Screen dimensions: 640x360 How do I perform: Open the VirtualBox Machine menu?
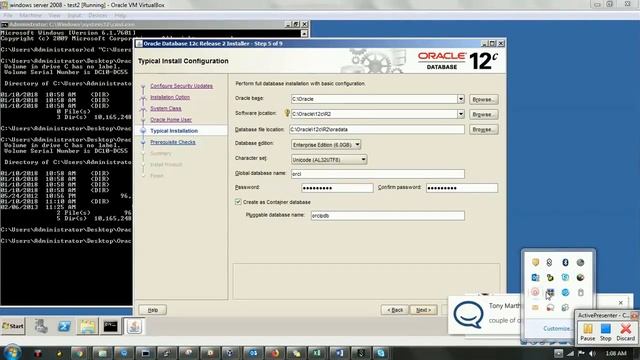(x=31, y=15)
